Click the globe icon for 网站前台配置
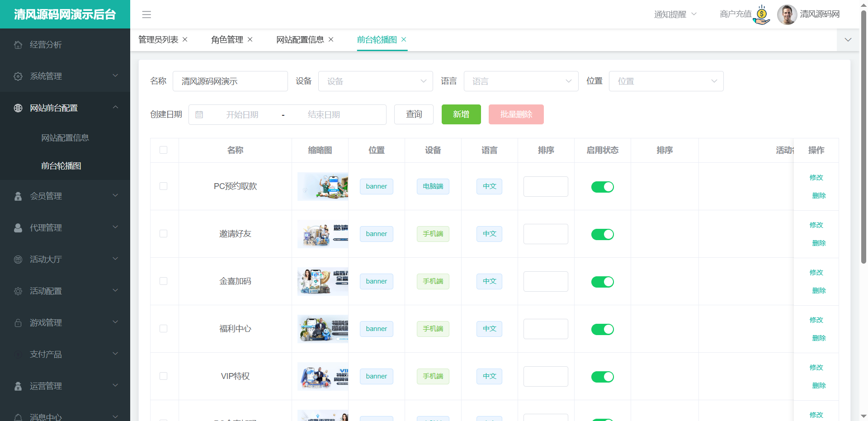This screenshot has width=868, height=421. (x=18, y=108)
